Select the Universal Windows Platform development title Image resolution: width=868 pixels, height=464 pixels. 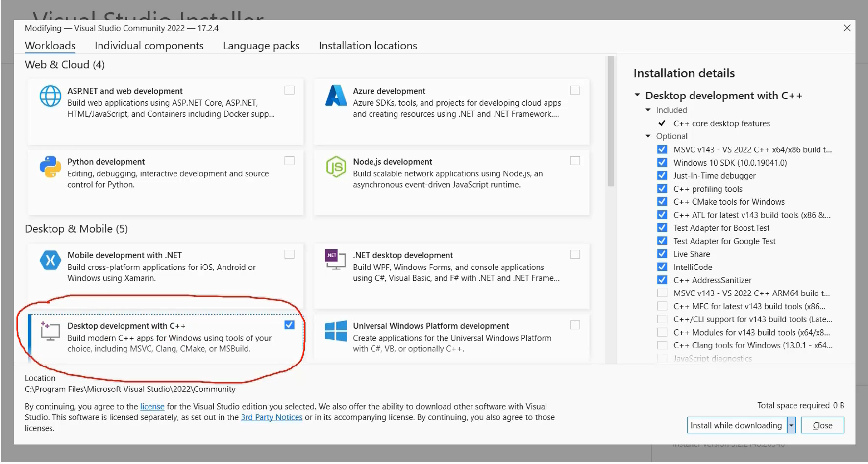[x=431, y=326]
